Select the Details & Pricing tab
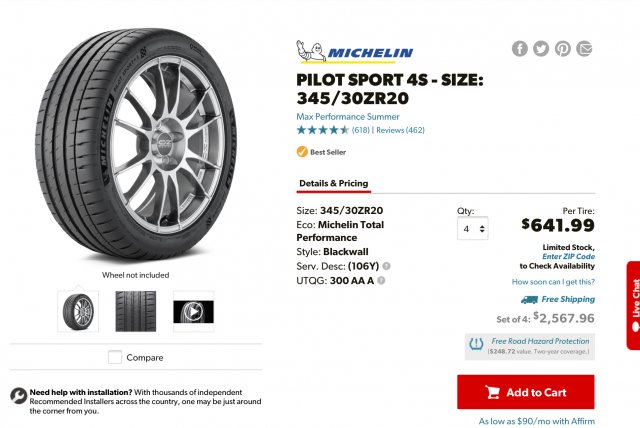 334,184
